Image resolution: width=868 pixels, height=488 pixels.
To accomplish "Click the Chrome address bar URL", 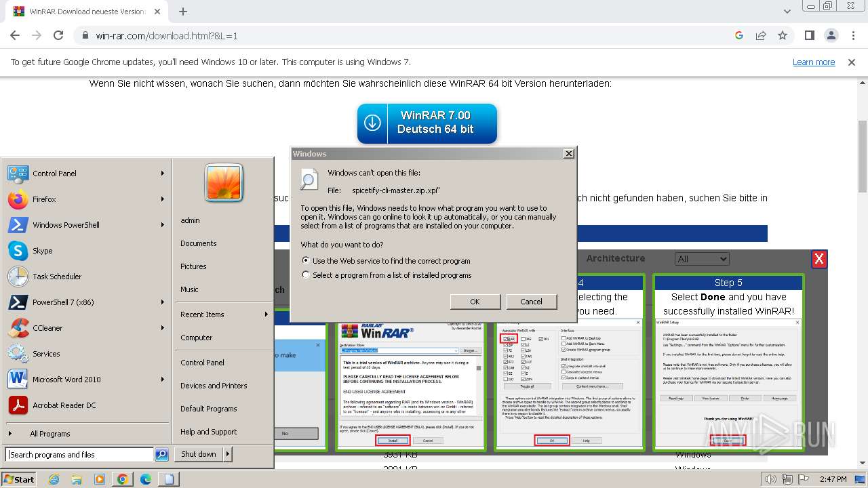I will (167, 36).
